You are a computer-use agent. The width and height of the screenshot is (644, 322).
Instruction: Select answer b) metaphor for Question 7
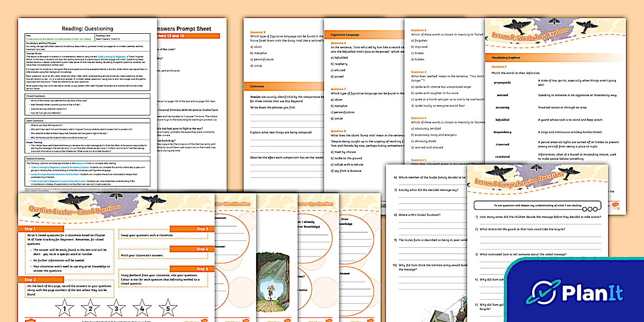(x=339, y=104)
